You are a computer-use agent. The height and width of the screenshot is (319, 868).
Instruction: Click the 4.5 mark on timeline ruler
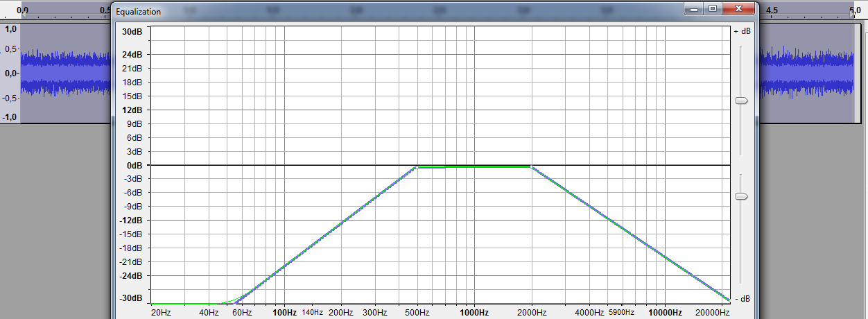(771, 10)
